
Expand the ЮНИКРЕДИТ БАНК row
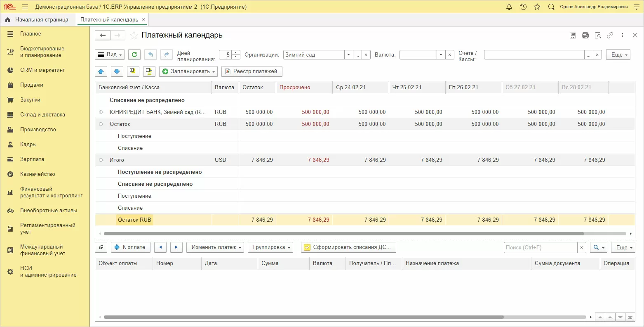click(x=101, y=112)
